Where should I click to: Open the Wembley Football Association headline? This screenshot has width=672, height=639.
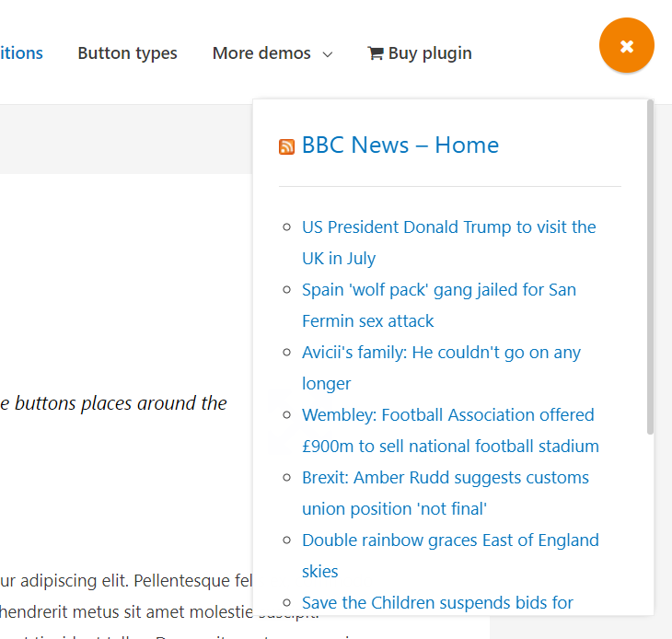pos(450,430)
